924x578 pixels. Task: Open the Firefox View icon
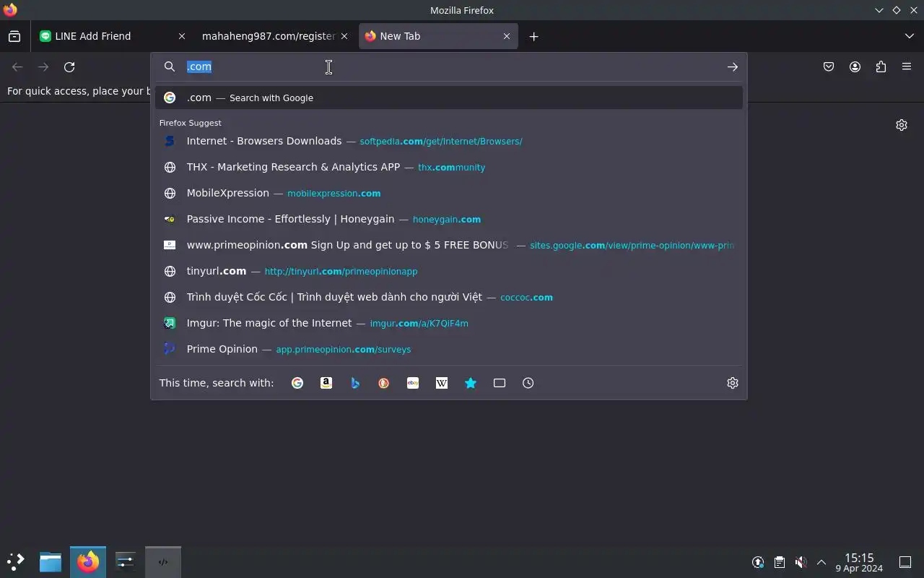[x=14, y=36]
